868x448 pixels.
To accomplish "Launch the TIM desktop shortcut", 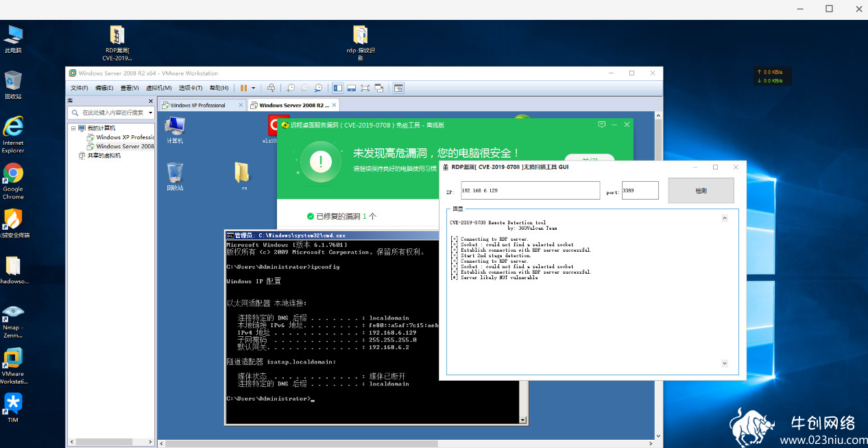I will pyautogui.click(x=13, y=408).
